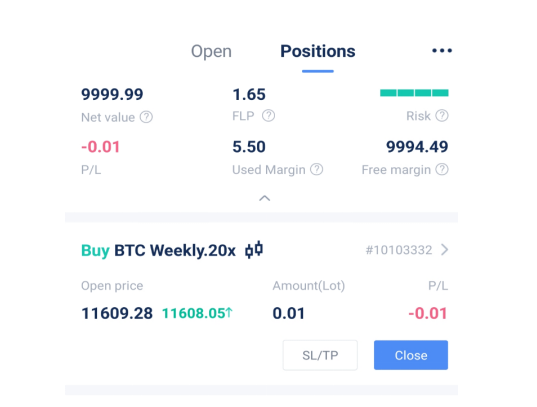This screenshot has height=407, width=537.
Task: Select the Positions tab
Action: tap(318, 51)
